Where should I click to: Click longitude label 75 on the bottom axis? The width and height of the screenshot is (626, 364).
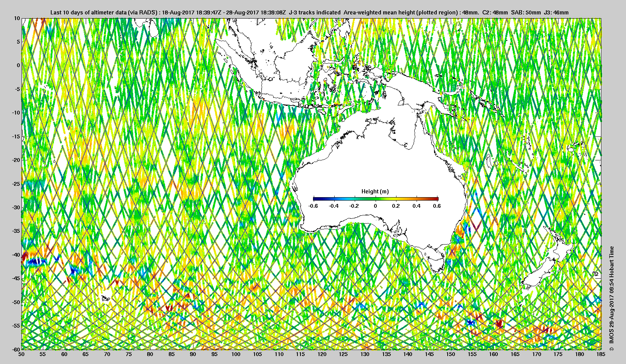point(128,354)
